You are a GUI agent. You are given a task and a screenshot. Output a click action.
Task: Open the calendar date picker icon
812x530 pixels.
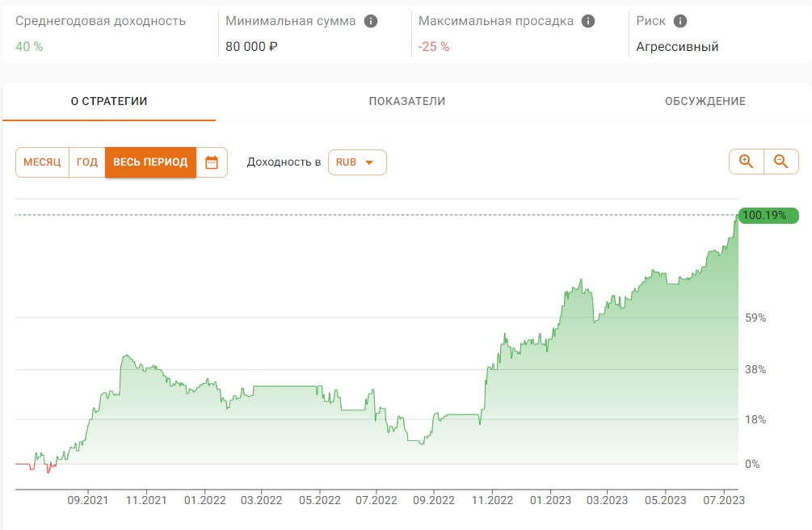click(212, 162)
